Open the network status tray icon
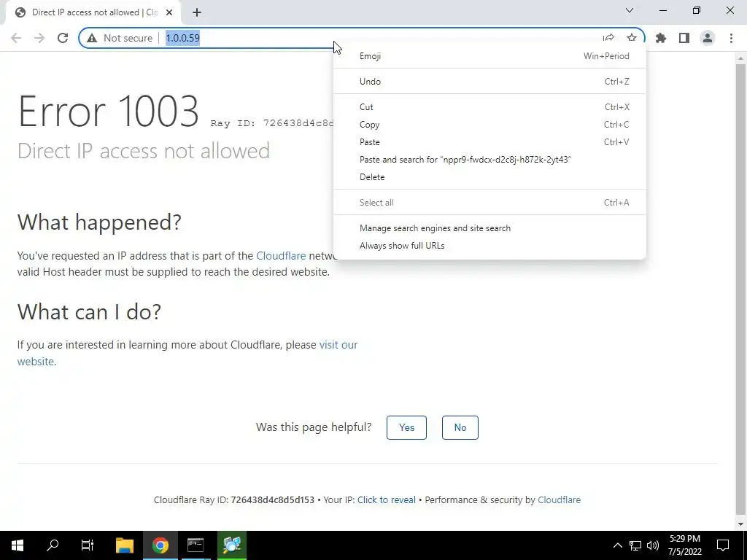Viewport: 747px width, 560px height. [635, 545]
